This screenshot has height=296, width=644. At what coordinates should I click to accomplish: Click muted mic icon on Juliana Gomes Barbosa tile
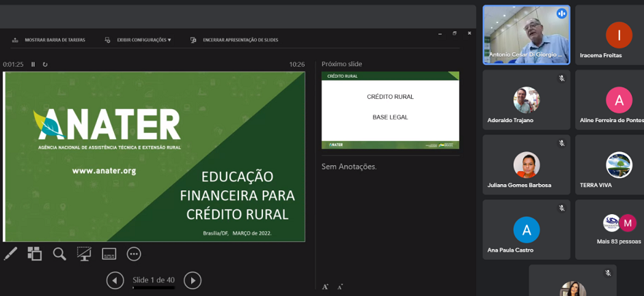[x=561, y=143]
